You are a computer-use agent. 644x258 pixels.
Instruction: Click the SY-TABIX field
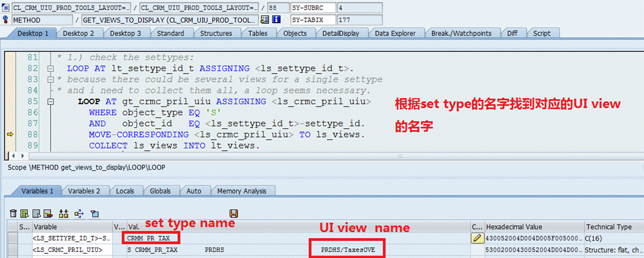pyautogui.click(x=313, y=19)
